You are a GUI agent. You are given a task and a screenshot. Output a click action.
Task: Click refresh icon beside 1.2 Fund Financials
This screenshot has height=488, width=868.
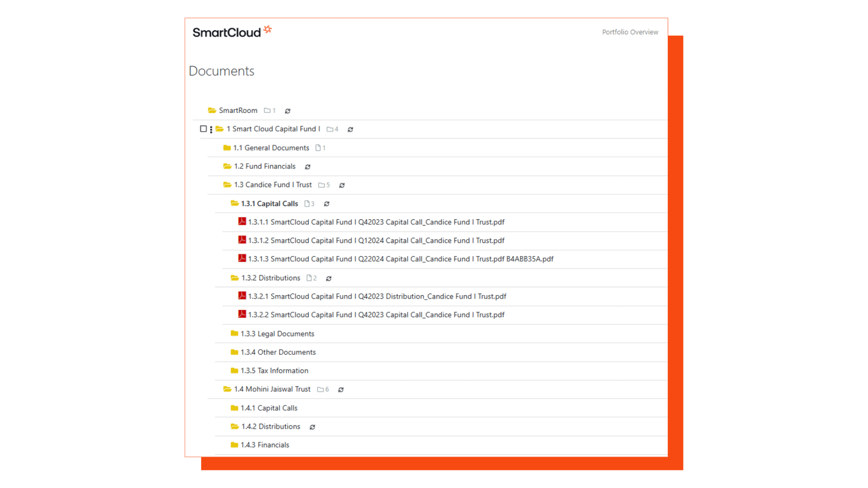point(307,167)
